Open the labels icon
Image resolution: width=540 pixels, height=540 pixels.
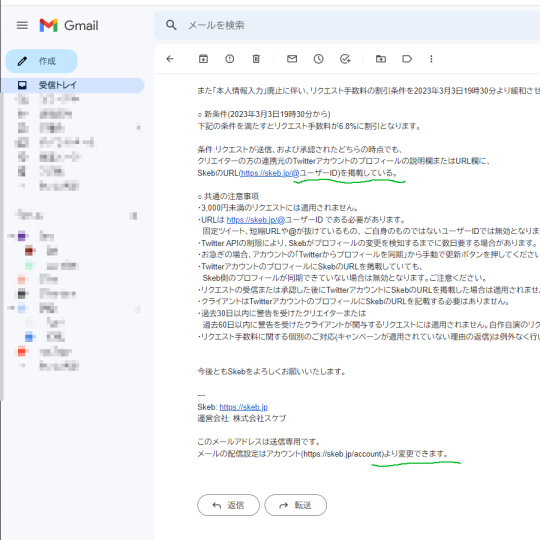(407, 59)
